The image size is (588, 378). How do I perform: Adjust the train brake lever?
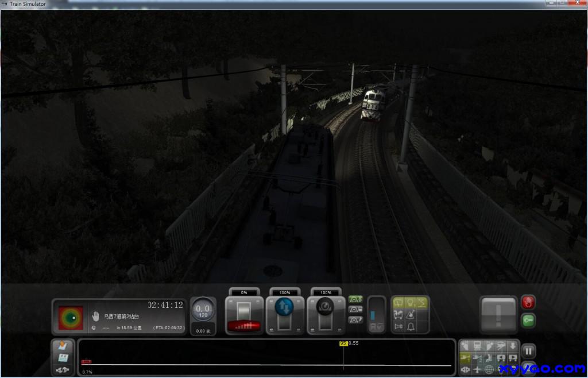click(326, 314)
